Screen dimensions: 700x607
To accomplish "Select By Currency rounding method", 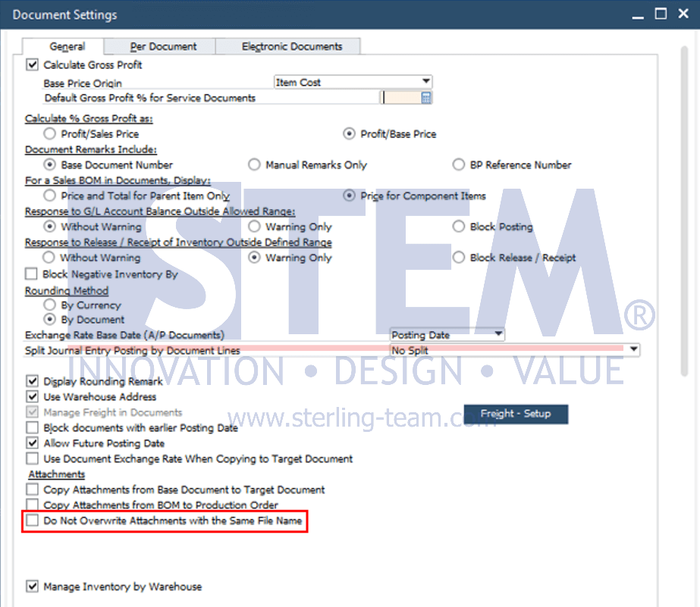I will [x=49, y=305].
